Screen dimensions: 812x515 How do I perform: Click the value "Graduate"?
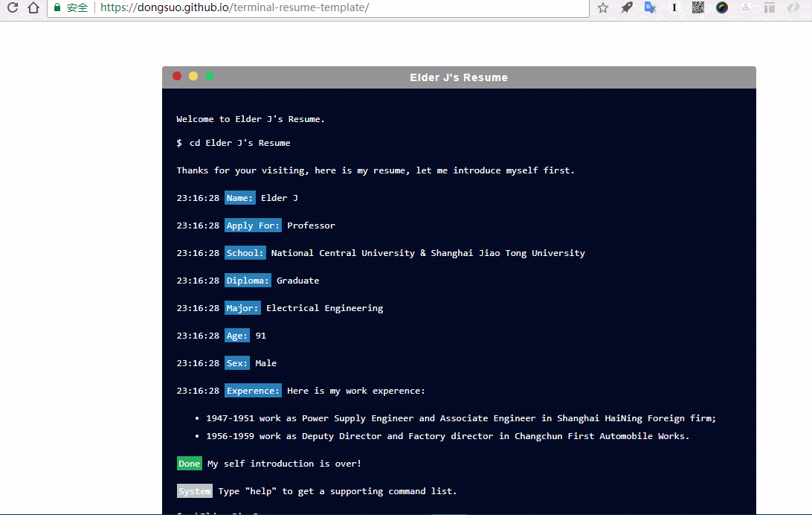point(297,281)
